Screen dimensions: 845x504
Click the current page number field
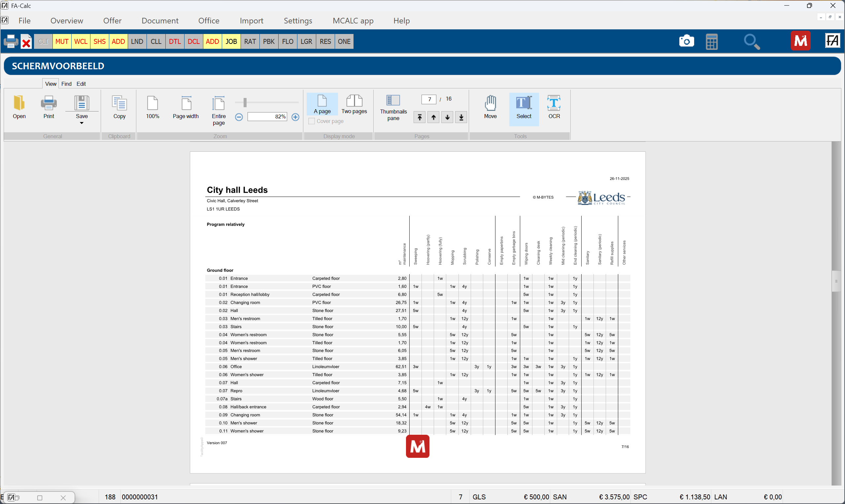tap(429, 99)
